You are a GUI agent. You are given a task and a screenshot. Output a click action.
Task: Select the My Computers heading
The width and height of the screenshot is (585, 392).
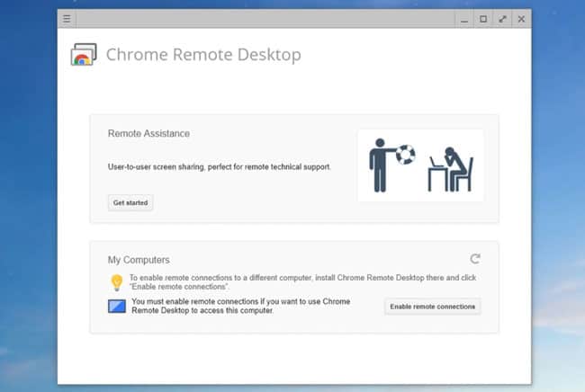pos(139,260)
